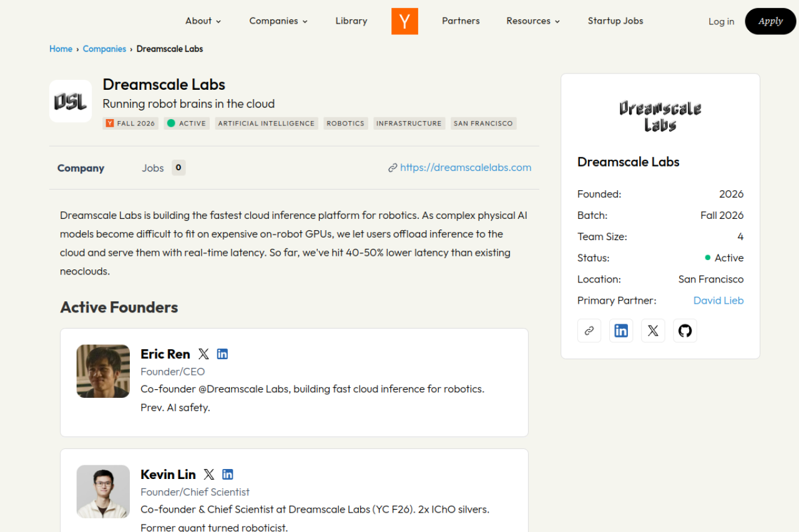Click "Founder/Chief Scientist" title text
This screenshot has width=799, height=532.
195,492
